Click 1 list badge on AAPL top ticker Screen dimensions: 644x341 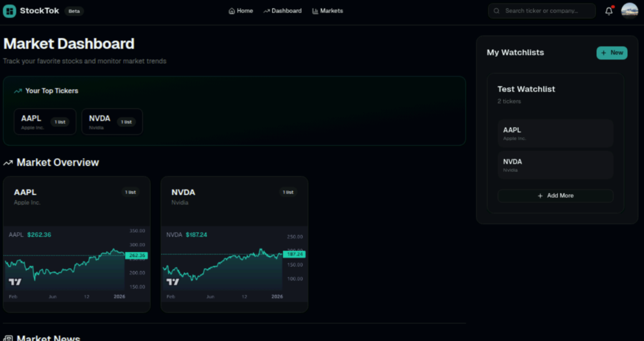[x=60, y=122]
